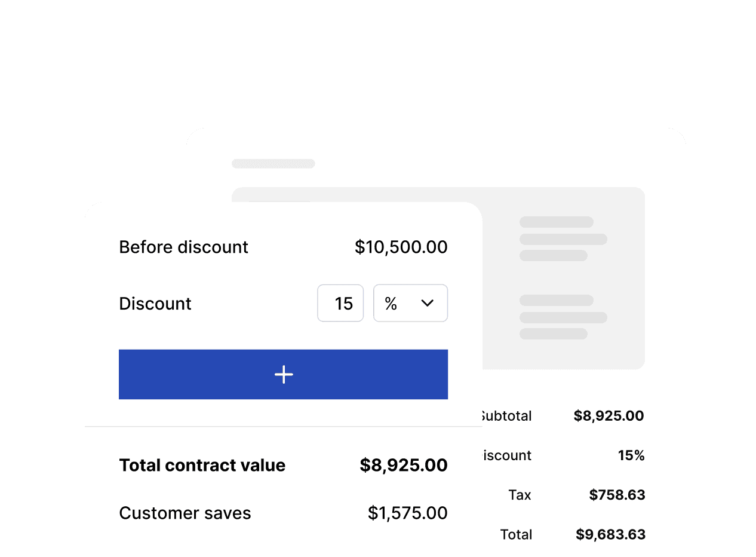756x557 pixels.
Task: Click the Before discount label
Action: 183,247
